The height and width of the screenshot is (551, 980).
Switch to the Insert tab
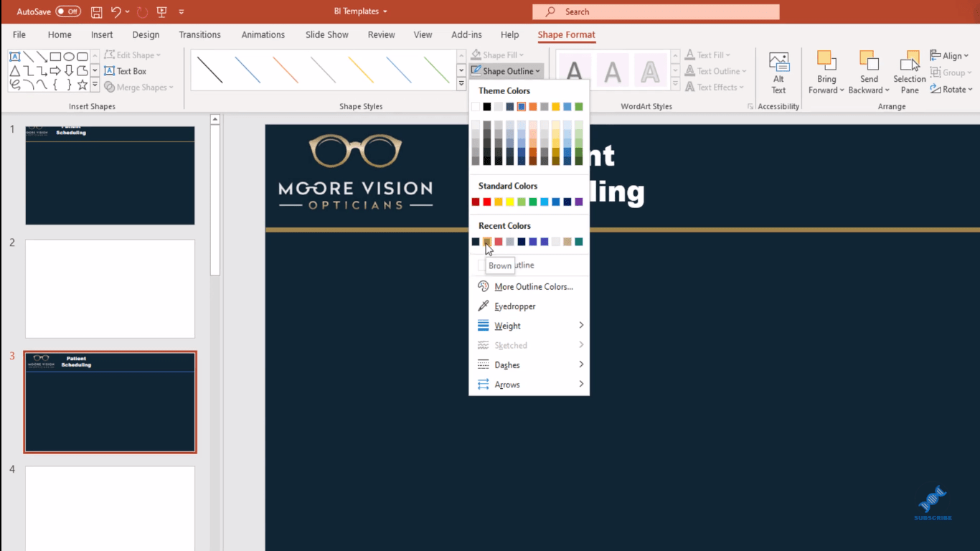click(x=102, y=34)
